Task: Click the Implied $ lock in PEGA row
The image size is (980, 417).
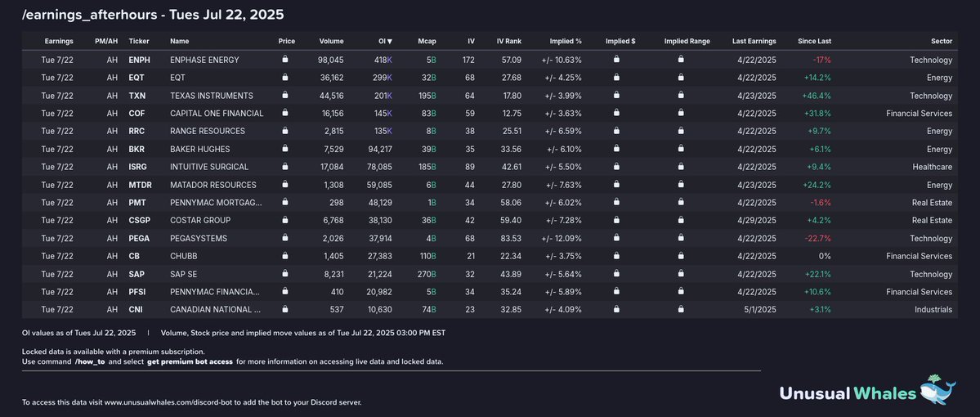Action: coord(616,238)
